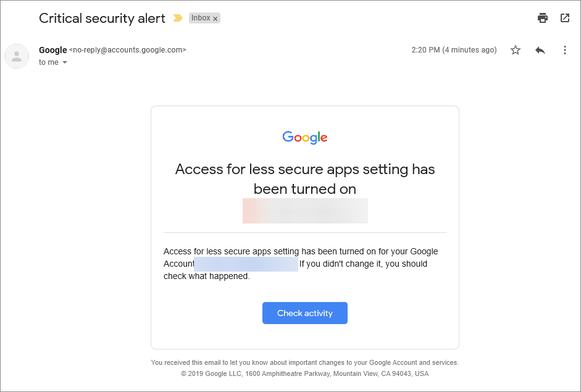Remove the Inbox label with its x
This screenshot has width=581, height=392.
[x=215, y=19]
